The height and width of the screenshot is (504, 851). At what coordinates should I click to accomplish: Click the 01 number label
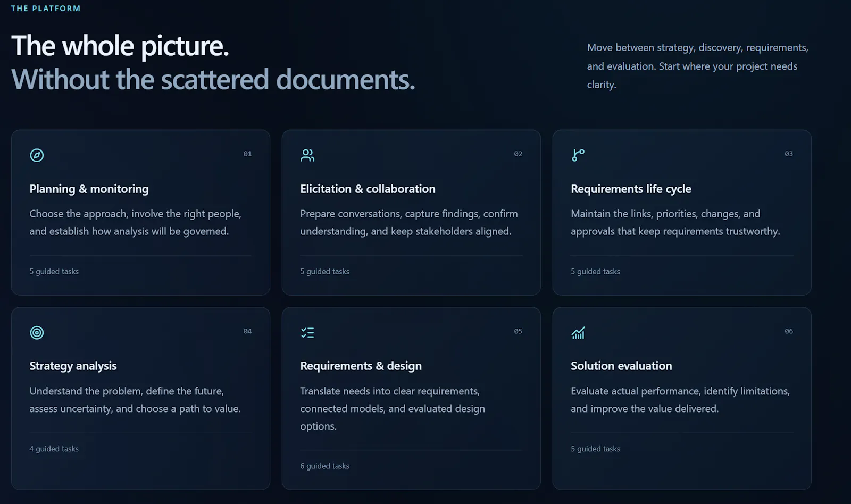247,154
